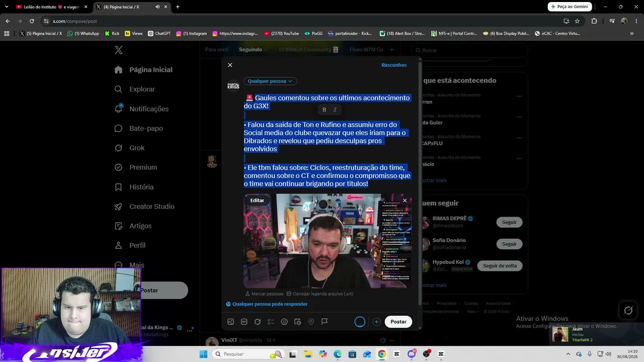
Task: Open Premium in the sidebar
Action: (136, 167)
